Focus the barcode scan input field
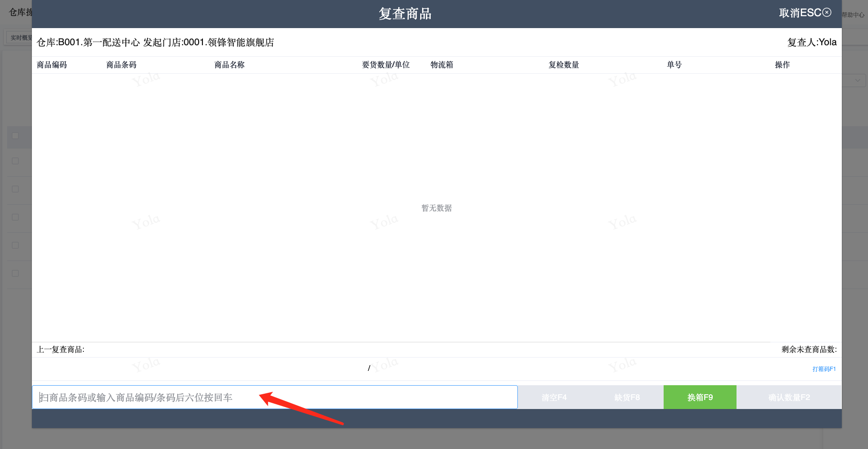The image size is (868, 449). click(275, 397)
